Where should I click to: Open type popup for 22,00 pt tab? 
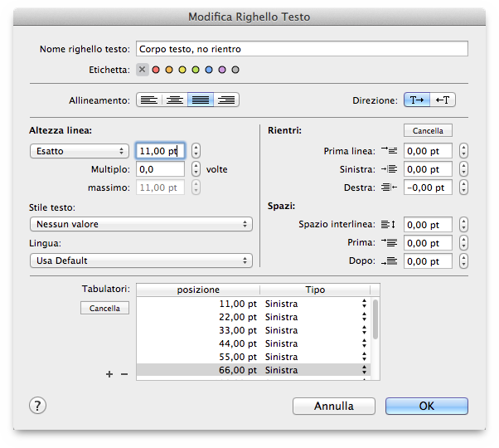point(365,317)
